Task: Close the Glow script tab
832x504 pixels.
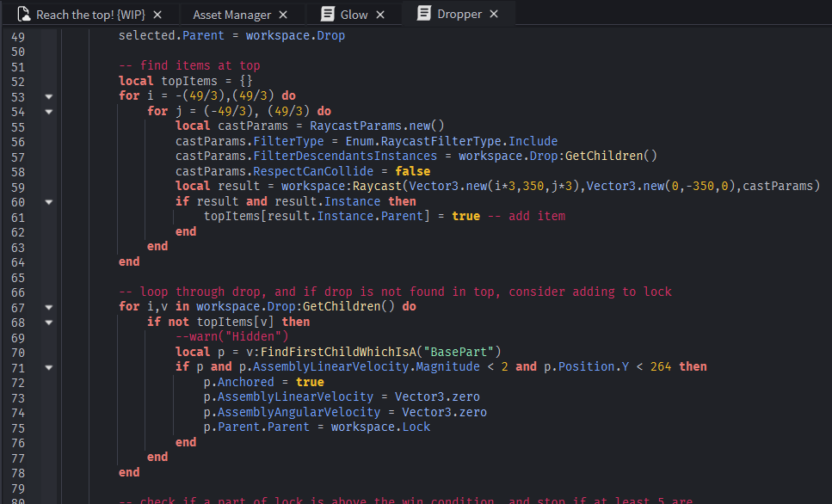Action: (381, 15)
